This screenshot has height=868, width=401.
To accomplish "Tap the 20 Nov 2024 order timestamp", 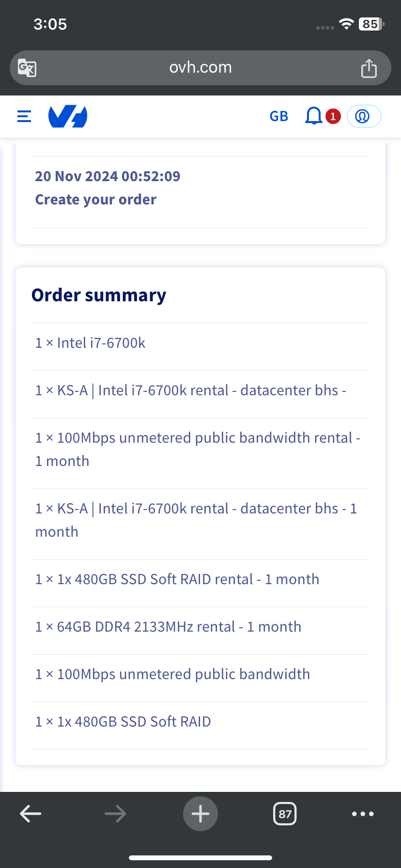I will tap(108, 176).
